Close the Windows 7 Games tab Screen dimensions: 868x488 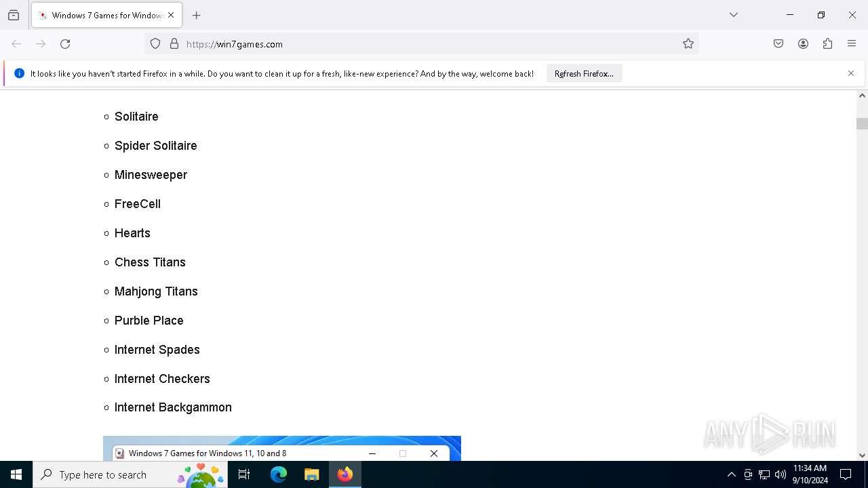click(x=171, y=15)
